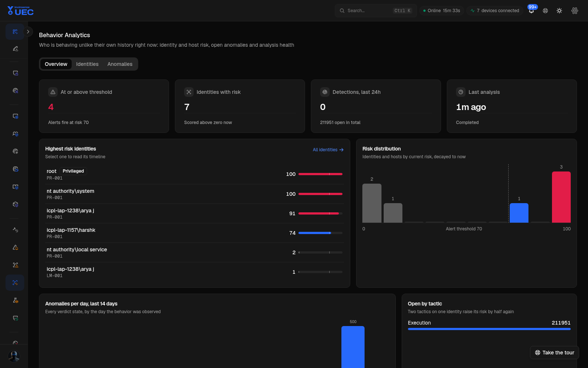Select icpl-lap-1157\harshk identity row
588x368 pixels.
[194, 233]
